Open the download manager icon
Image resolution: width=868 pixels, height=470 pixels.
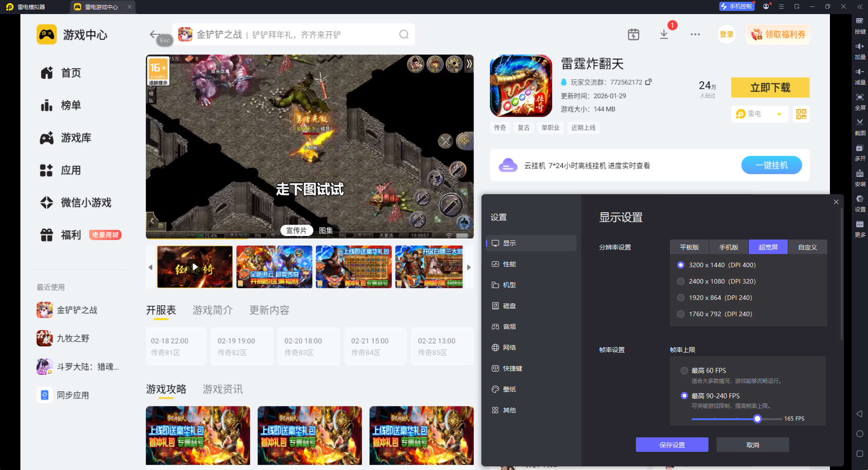click(x=664, y=34)
